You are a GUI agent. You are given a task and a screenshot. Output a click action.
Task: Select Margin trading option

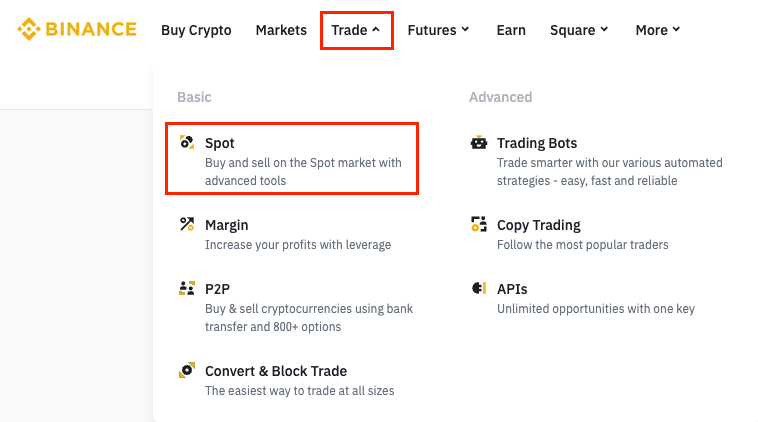click(x=227, y=225)
